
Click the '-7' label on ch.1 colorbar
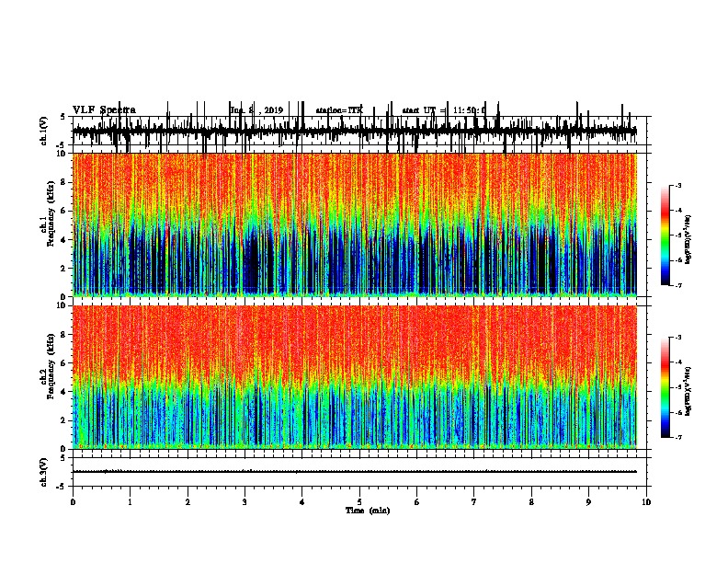coord(677,285)
